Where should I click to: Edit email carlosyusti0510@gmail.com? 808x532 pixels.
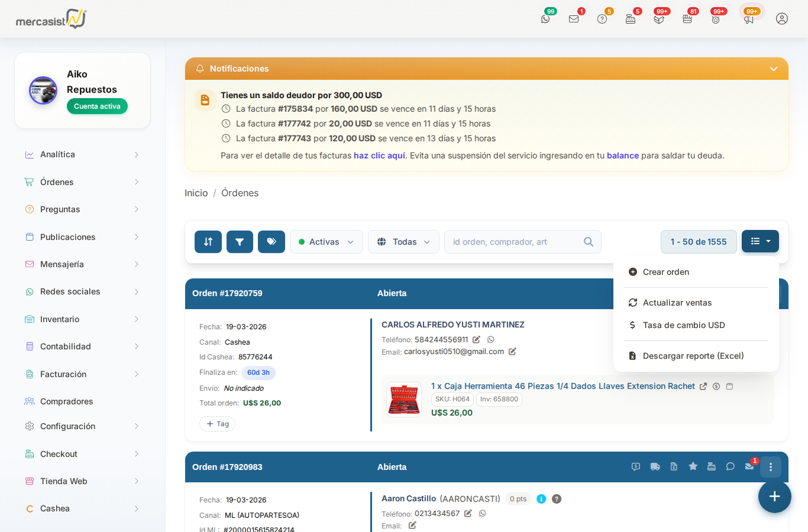pos(512,352)
